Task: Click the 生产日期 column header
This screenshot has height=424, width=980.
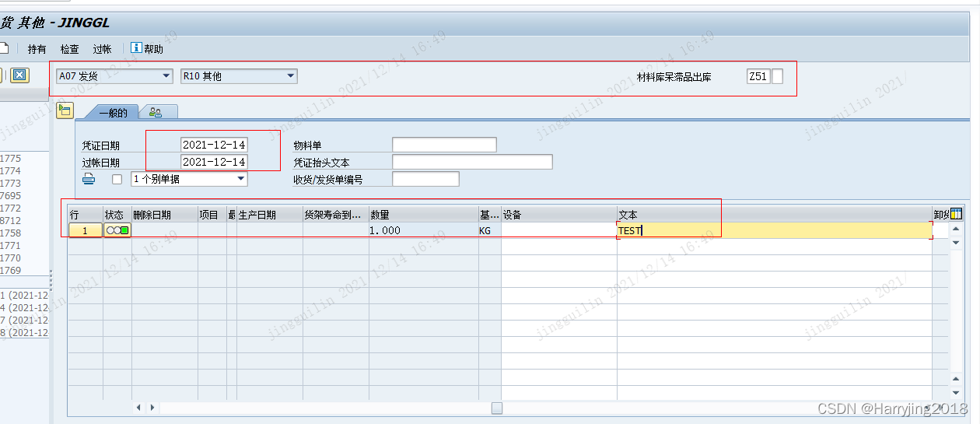Action: click(269, 215)
